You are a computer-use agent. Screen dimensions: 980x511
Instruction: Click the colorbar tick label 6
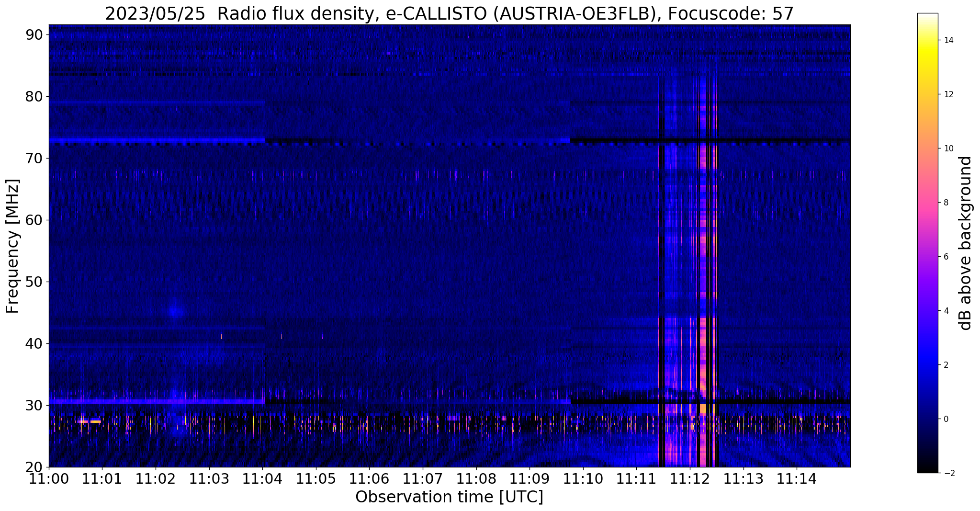coord(946,257)
